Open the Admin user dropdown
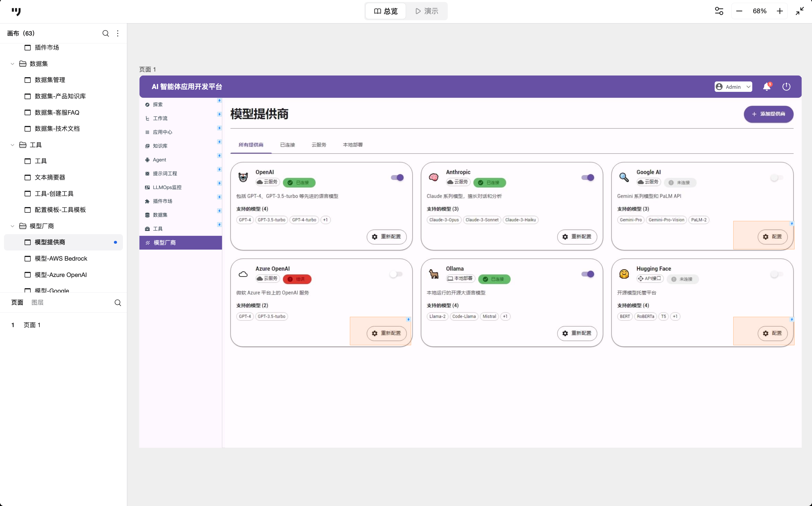Screen dimensions: 812x506 (x=733, y=87)
